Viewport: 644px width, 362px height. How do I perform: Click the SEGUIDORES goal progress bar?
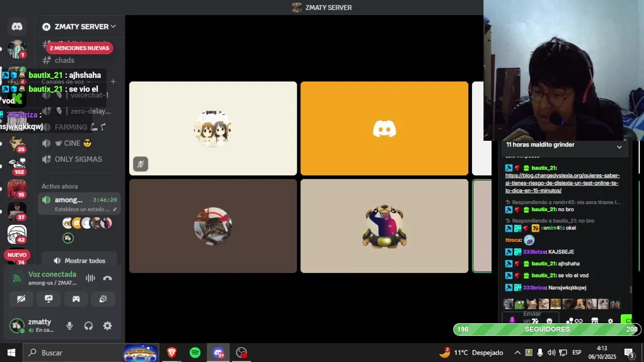tap(547, 329)
